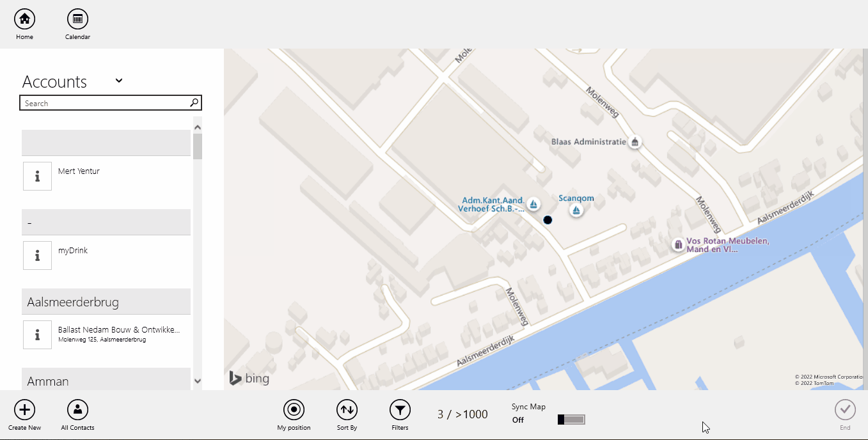This screenshot has height=440, width=868.
Task: Click the info icon beside Mert Yentur
Action: [x=37, y=176]
